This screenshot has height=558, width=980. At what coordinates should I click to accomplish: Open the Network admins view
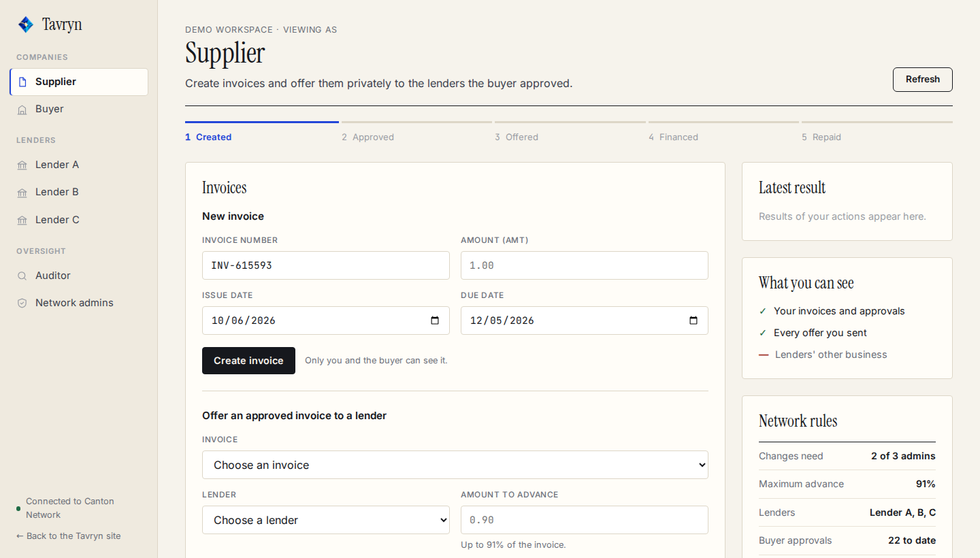[79, 303]
